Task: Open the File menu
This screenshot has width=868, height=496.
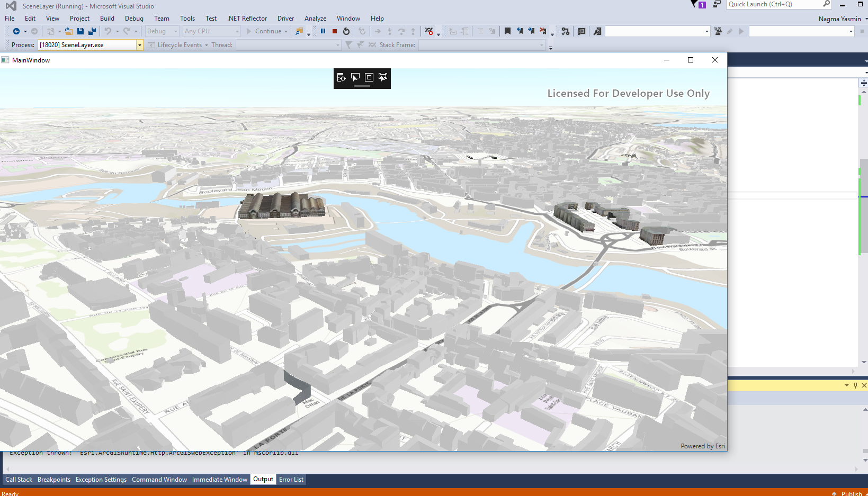Action: pyautogui.click(x=10, y=18)
